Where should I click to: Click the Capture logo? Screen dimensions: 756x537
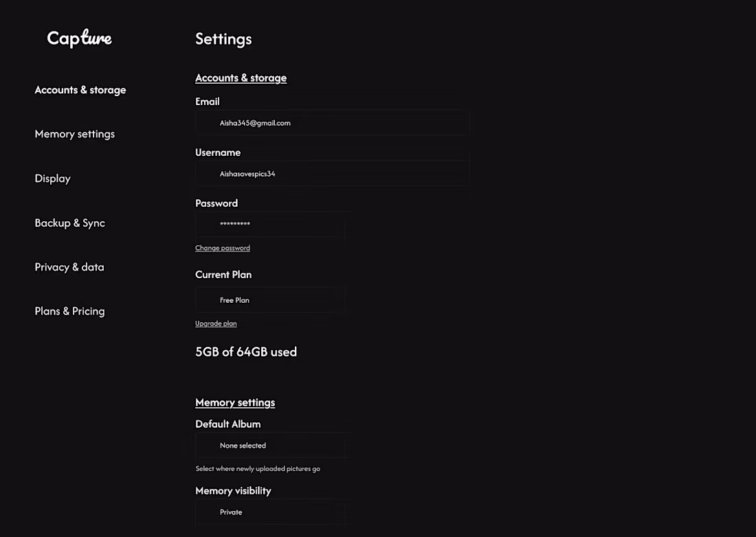[x=79, y=38]
